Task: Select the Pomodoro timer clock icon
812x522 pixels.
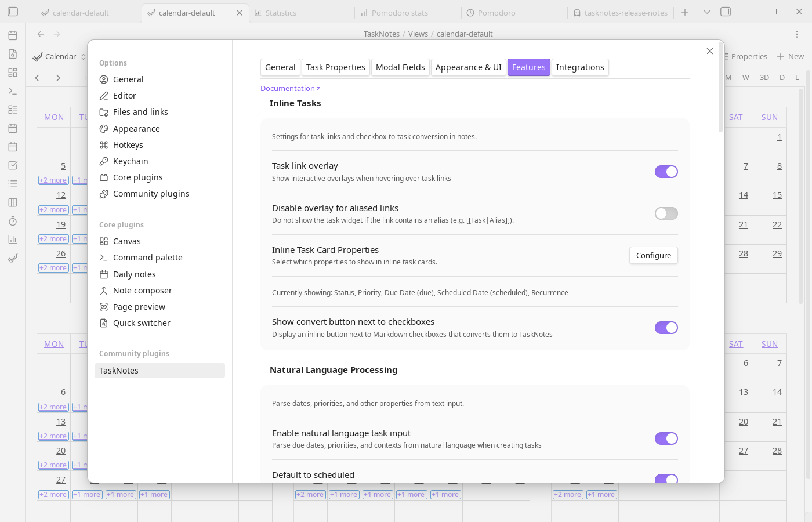Action: [13, 221]
